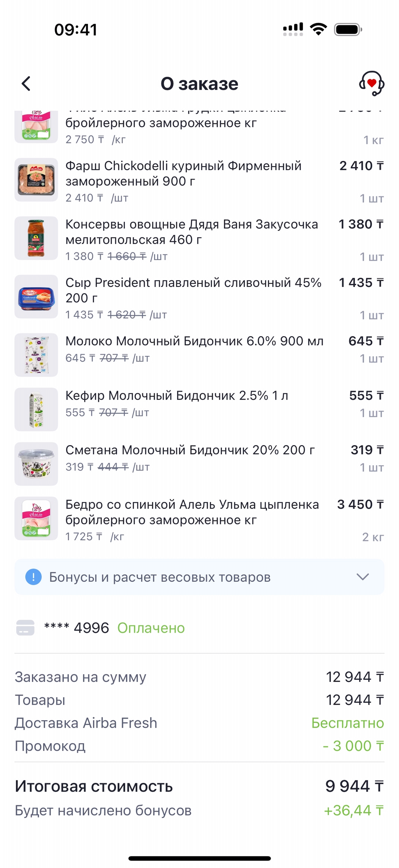
Task: Tap the payment card icon
Action: pos(25,628)
